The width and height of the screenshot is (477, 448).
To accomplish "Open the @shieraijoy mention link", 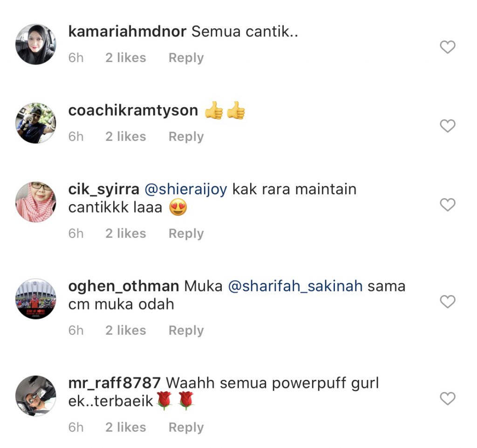I will (x=186, y=190).
